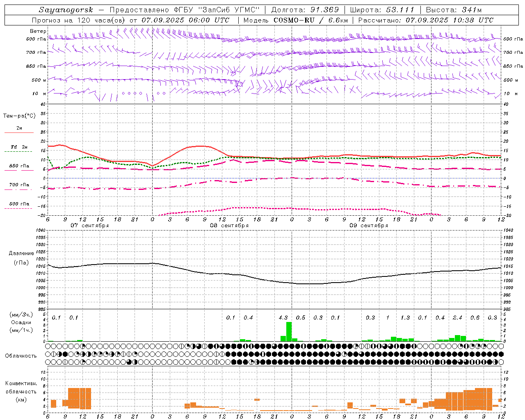Click the '0.6' precipitation amount value
The height and width of the screenshot is (420, 525).
(475, 318)
